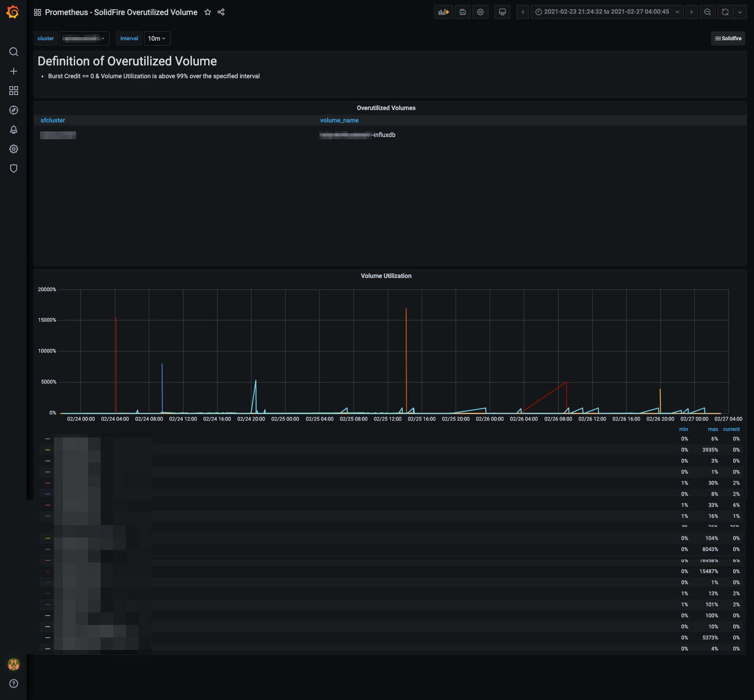
Task: Open the Alerting bell icon
Action: coord(14,130)
